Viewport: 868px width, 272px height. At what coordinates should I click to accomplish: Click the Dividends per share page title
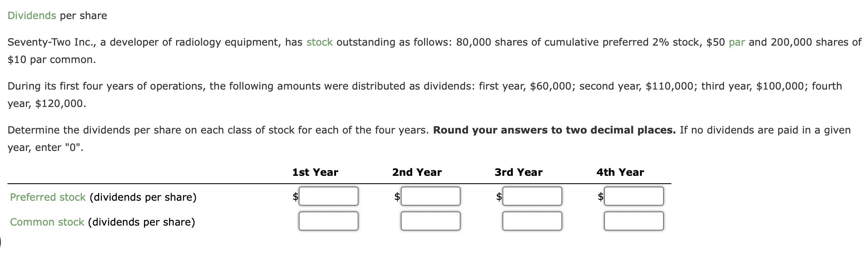tap(57, 15)
